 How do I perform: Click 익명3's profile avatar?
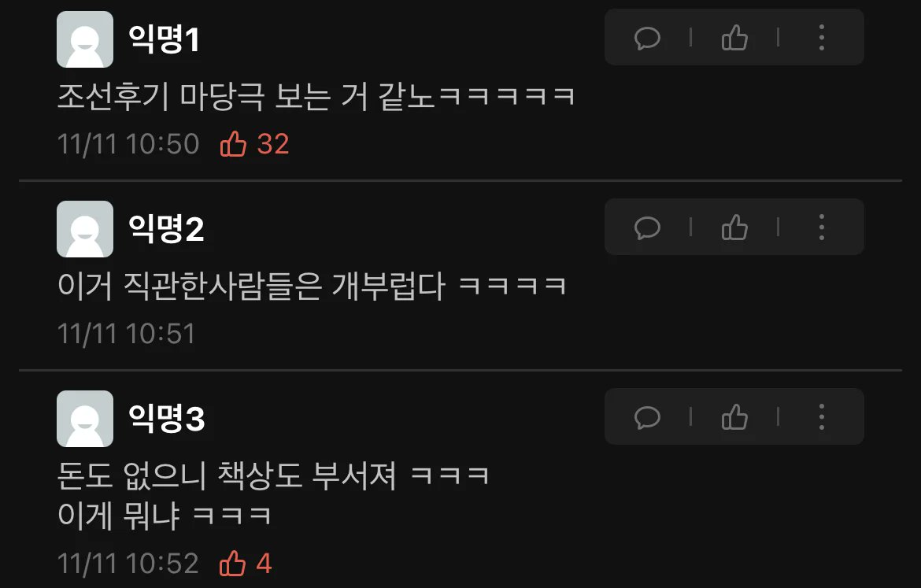tap(85, 419)
